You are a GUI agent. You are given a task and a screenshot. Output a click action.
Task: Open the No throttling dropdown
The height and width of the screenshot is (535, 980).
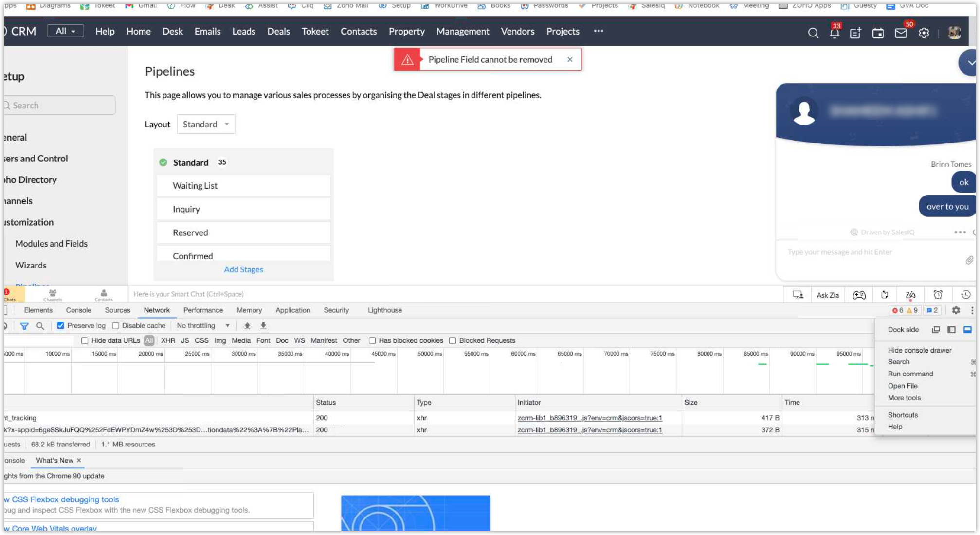(x=203, y=326)
